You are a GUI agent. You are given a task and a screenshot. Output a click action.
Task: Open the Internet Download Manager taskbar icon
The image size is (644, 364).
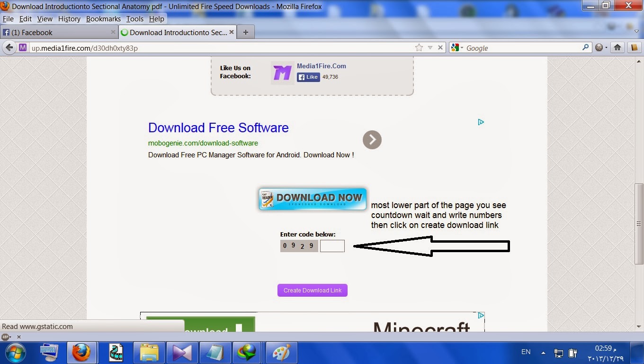pyautogui.click(x=247, y=353)
